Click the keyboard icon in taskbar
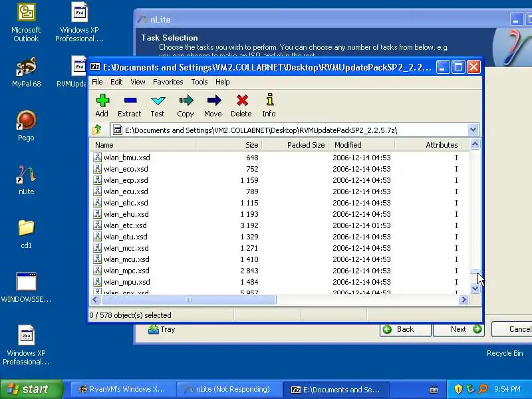 pyautogui.click(x=434, y=390)
